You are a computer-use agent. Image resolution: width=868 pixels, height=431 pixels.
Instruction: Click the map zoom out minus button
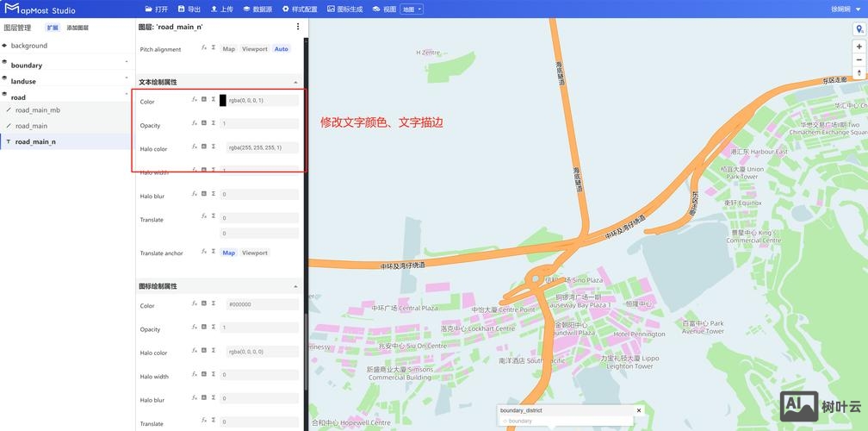coord(859,59)
